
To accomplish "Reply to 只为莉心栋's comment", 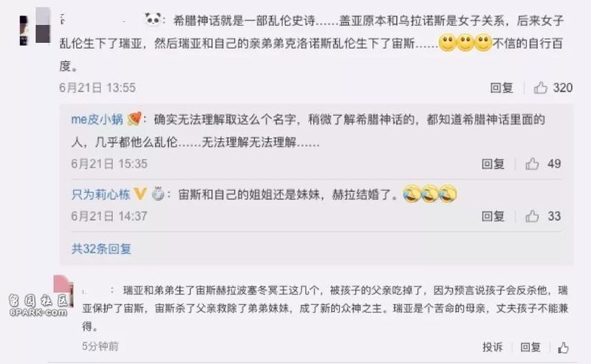I will coord(493,216).
